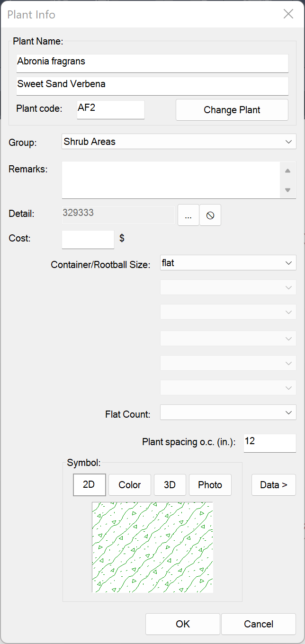The image size is (305, 644).
Task: Switch symbol view to 3D
Action: click(170, 485)
